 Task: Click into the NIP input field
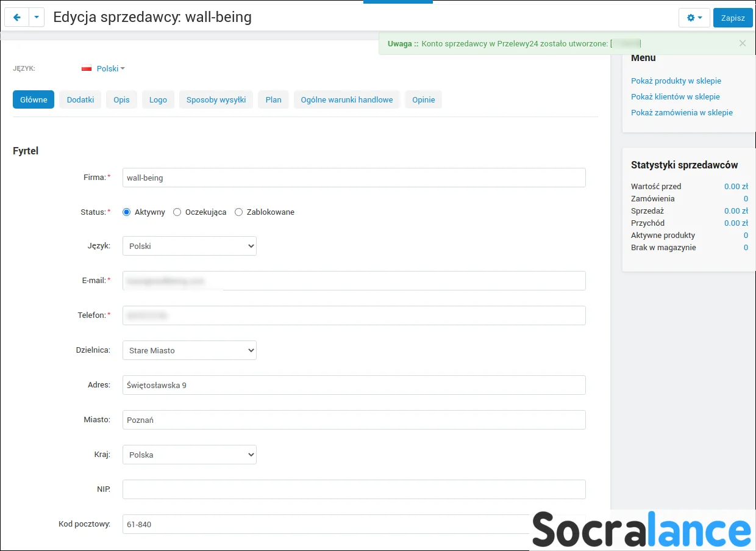pyautogui.click(x=354, y=489)
